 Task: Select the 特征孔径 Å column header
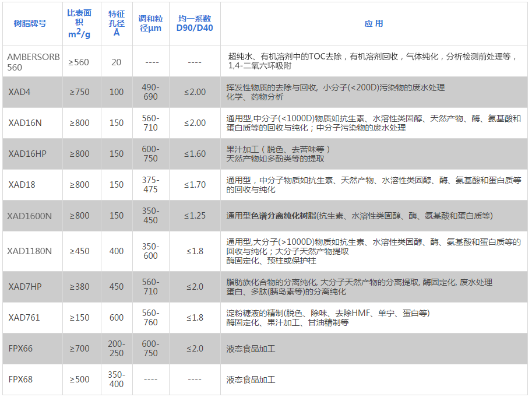point(116,23)
